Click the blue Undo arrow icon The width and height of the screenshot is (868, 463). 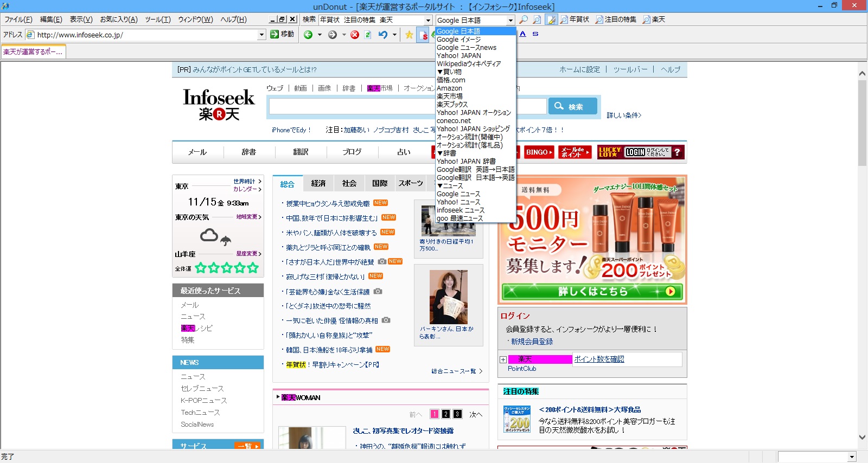click(x=383, y=35)
